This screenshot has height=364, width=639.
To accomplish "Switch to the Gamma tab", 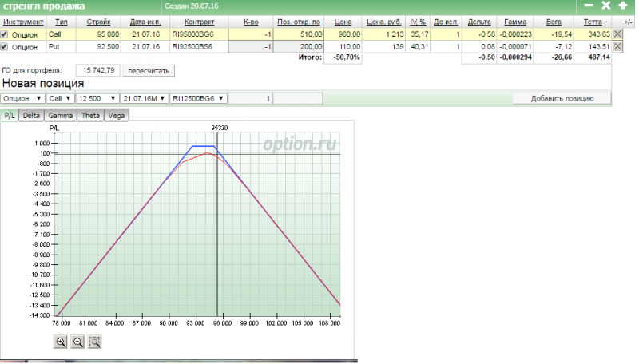I will 61,116.
